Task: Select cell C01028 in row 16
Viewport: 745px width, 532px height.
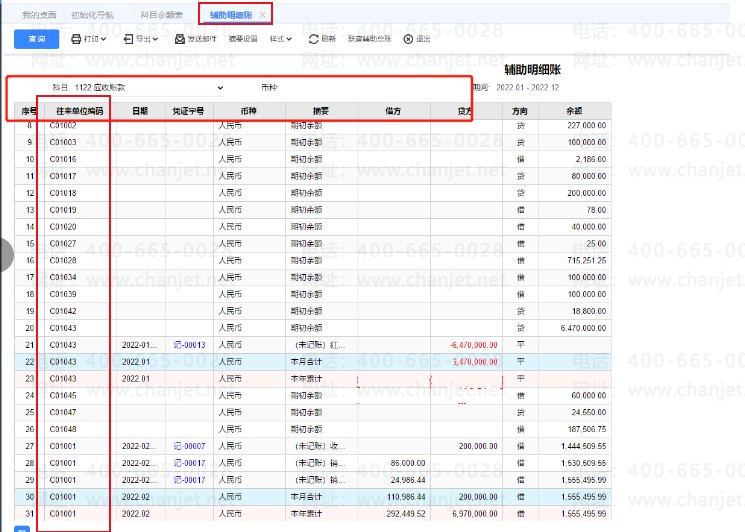Action: [63, 260]
